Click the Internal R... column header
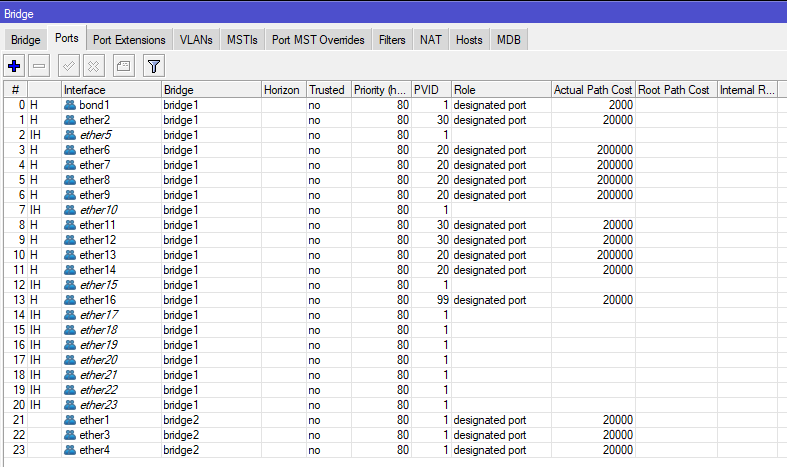 pyautogui.click(x=747, y=90)
